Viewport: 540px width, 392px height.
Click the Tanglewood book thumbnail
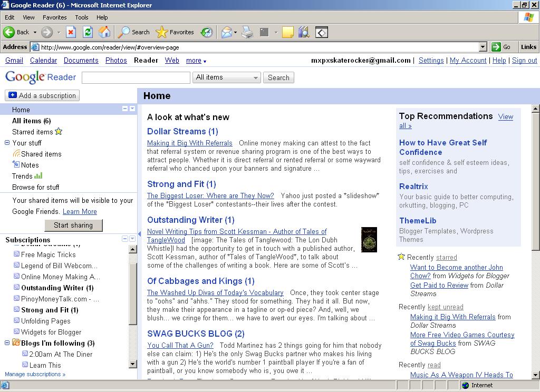tap(369, 240)
